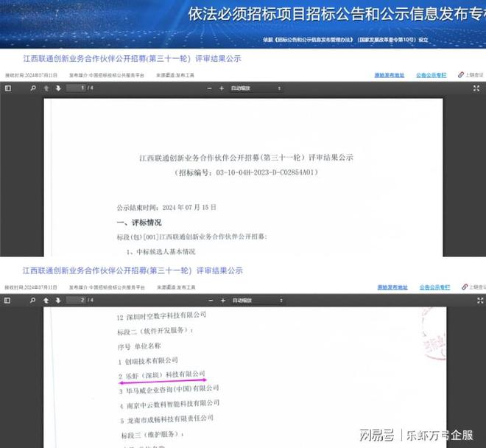
Task: Select the 毕马威企业咨询(中国)有限公司 row
Action: [x=169, y=390]
